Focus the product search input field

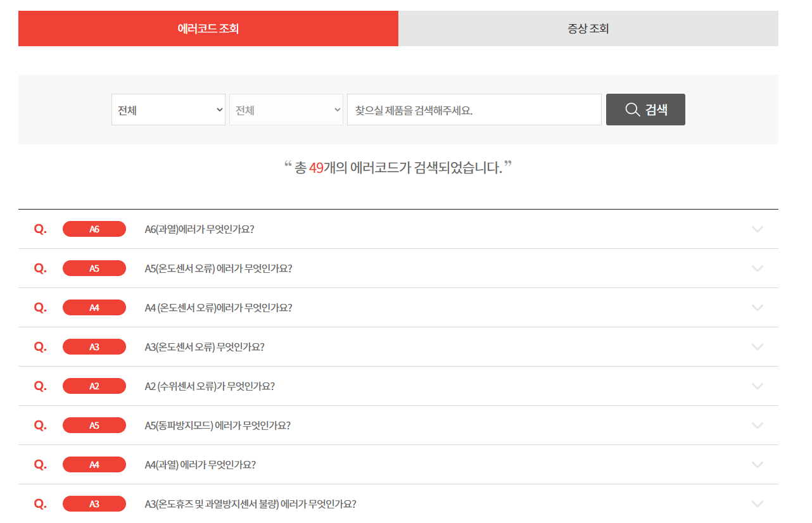(x=474, y=110)
